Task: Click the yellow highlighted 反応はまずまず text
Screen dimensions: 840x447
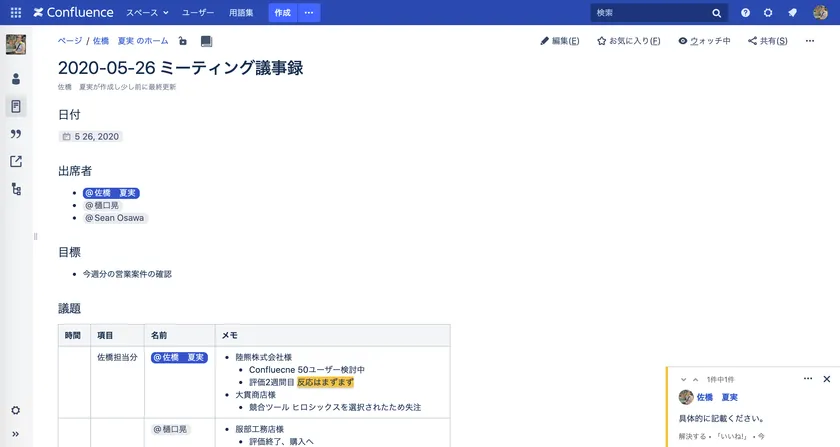Action: point(325,382)
